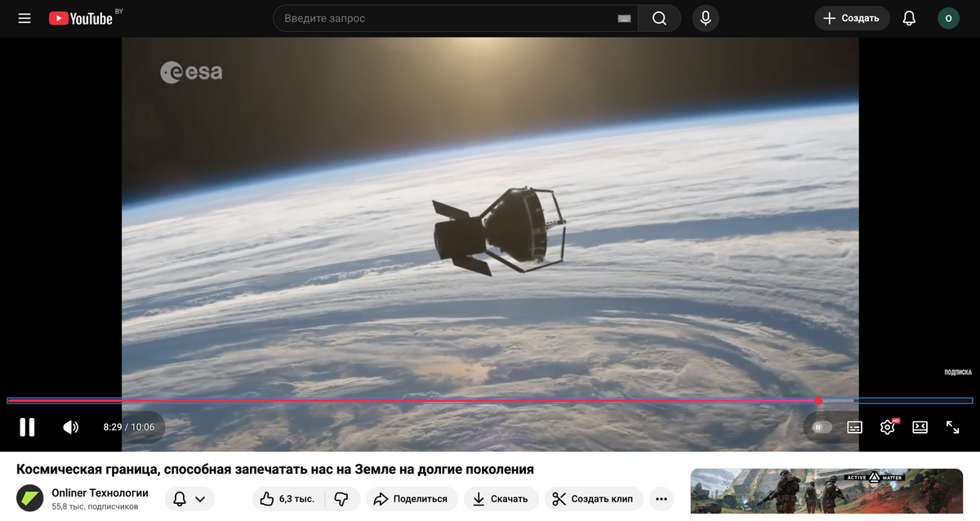
Task: Click the magnifier search button
Action: click(659, 18)
